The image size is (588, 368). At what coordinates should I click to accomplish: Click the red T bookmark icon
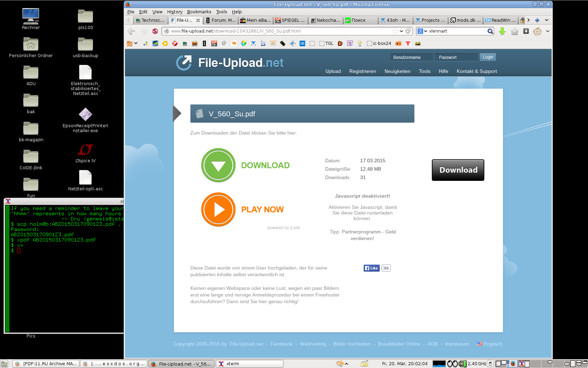click(x=408, y=43)
